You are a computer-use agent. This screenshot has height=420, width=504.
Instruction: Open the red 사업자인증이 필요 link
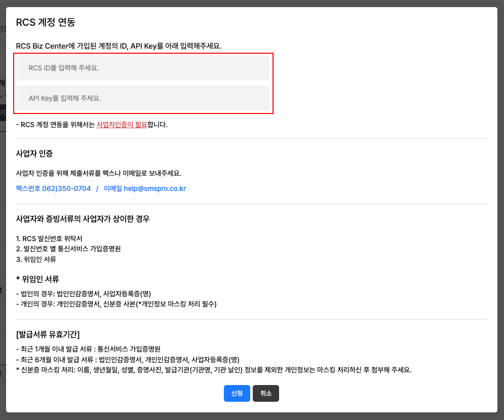tap(122, 125)
